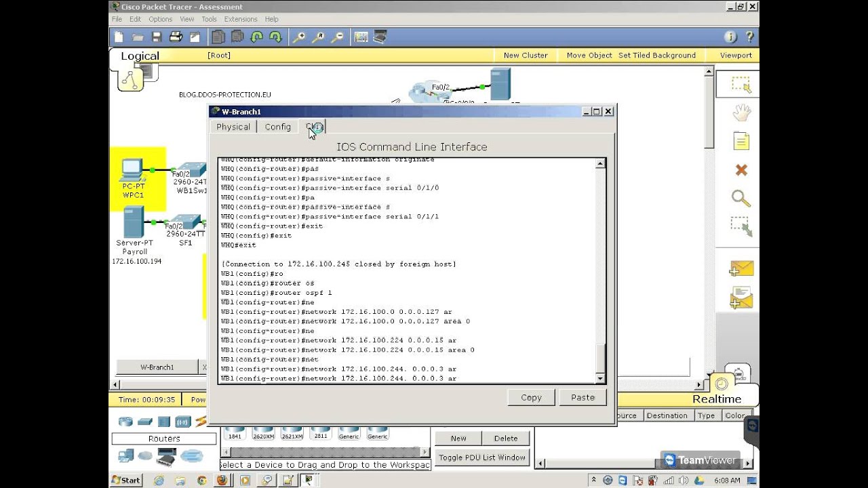868x488 pixels.
Task: Pick the Add Simple PDU envelope tool
Action: click(x=741, y=269)
